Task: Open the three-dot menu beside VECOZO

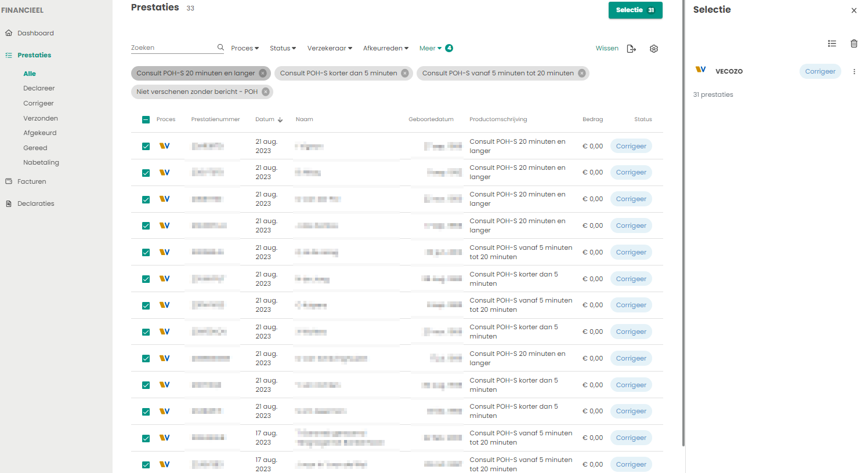Action: (854, 72)
